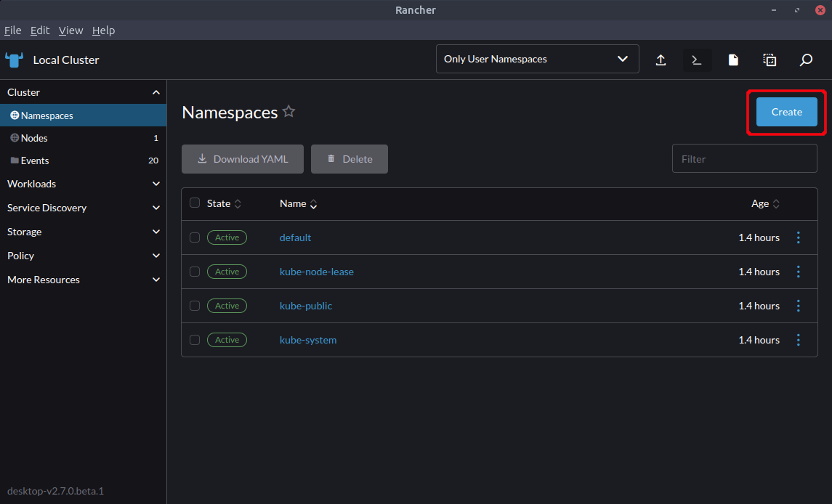
Task: Go to Nodes in the sidebar
Action: point(34,138)
